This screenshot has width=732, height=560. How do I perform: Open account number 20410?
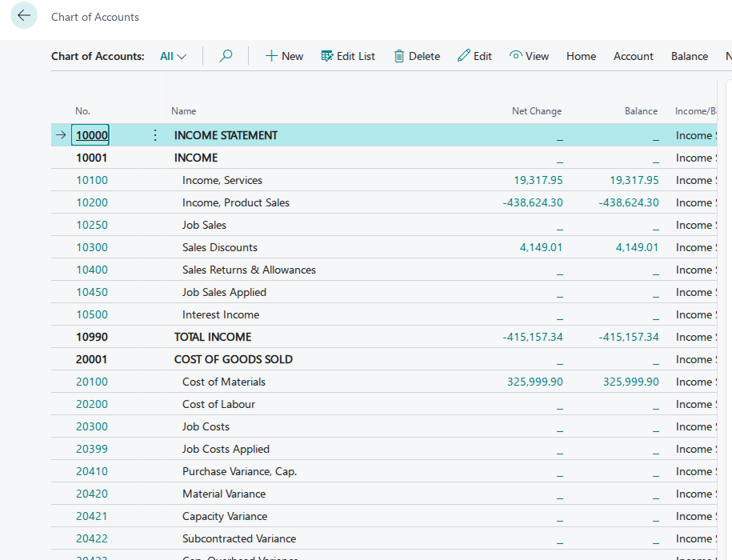[92, 471]
